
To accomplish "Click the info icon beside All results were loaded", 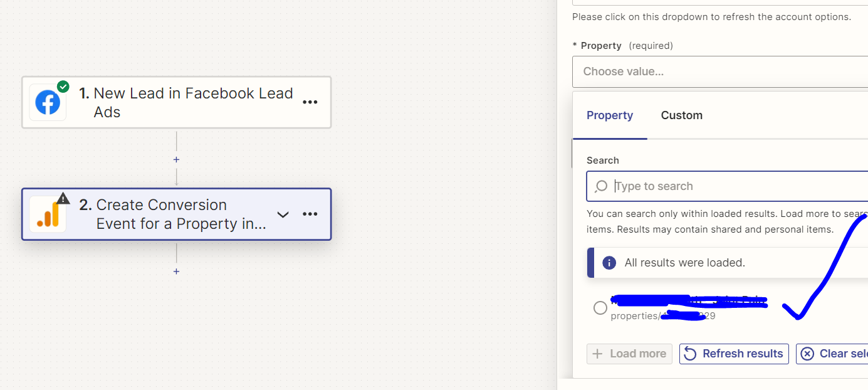I will pos(609,263).
